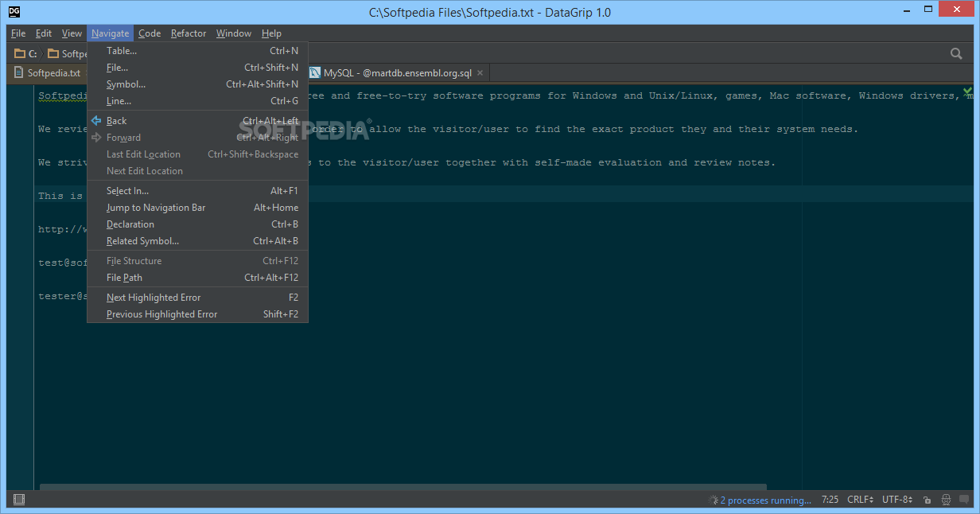Click the Softpedia.txt file tab icon
Screen dimensions: 980x514
pyautogui.click(x=19, y=72)
